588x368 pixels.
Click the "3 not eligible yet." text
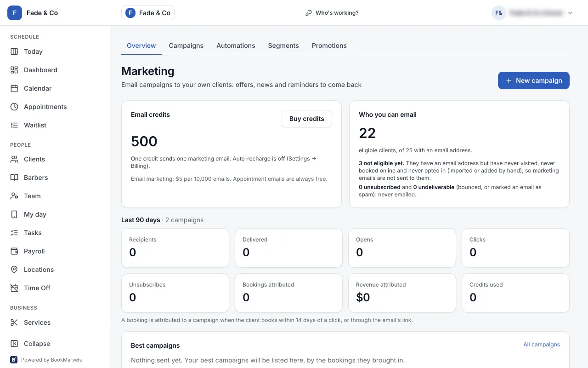[x=381, y=163]
